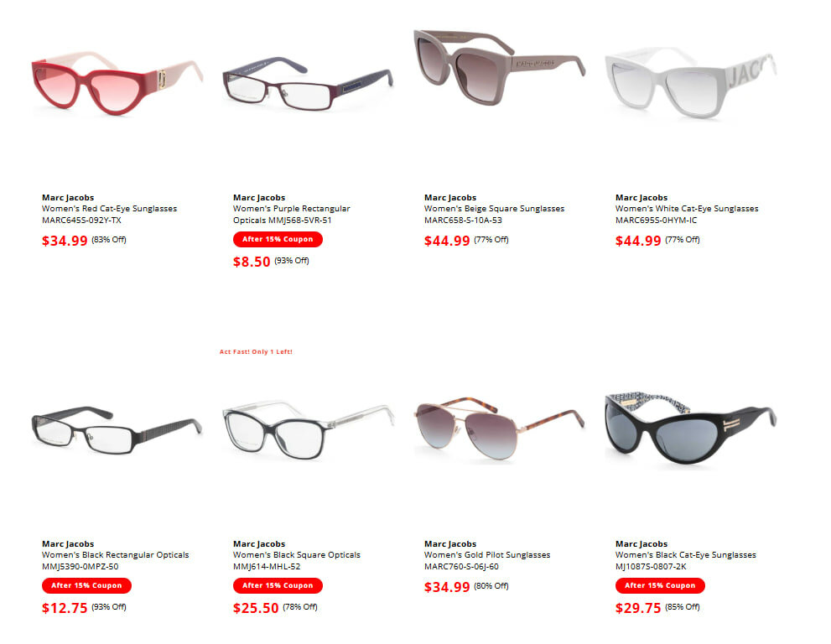831x644 pixels.
Task: Click the coupon badge above $29.75
Action: point(660,585)
